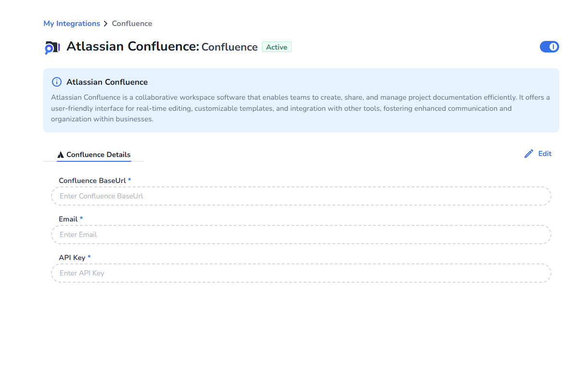Open the Confluence Details tab

94,155
